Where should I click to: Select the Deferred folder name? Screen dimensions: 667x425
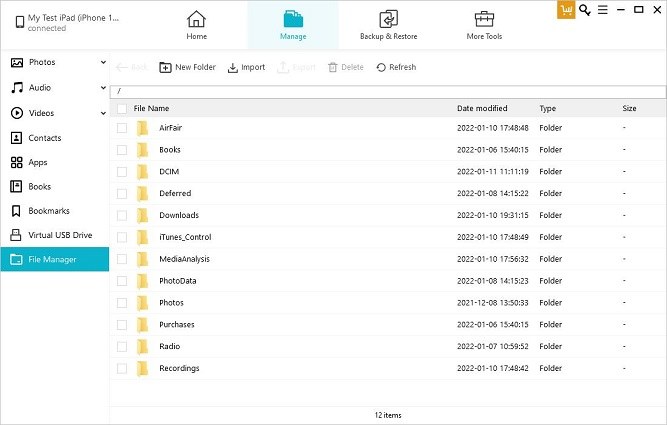[x=175, y=194]
